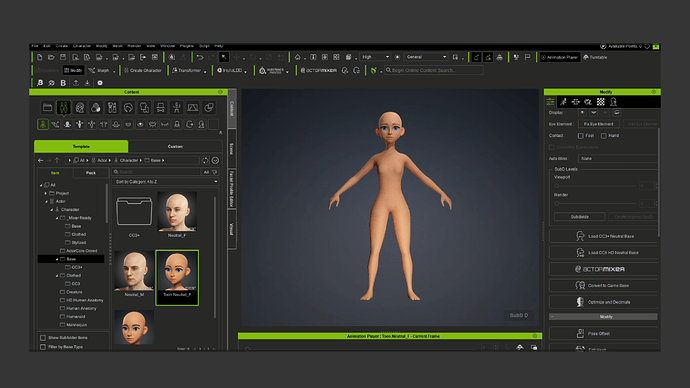
Task: Click Convert to Game Base button
Action: pos(603,286)
